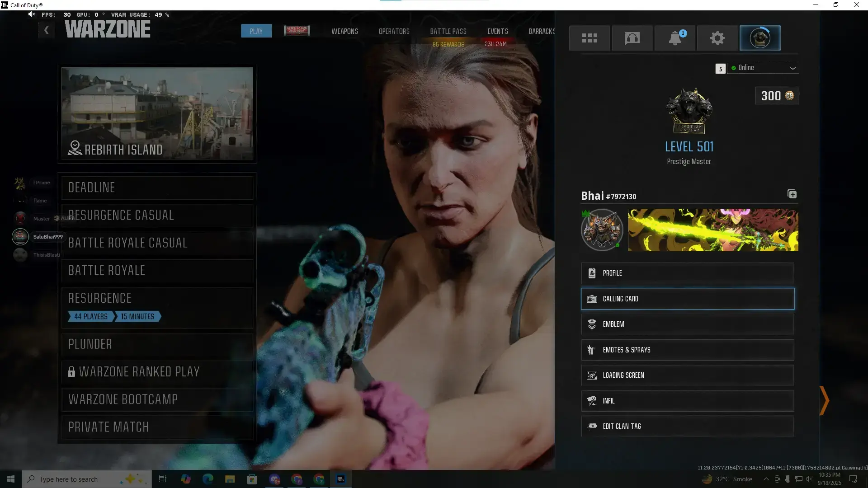Click the add icon beside Bhai's player ID

coord(792,194)
